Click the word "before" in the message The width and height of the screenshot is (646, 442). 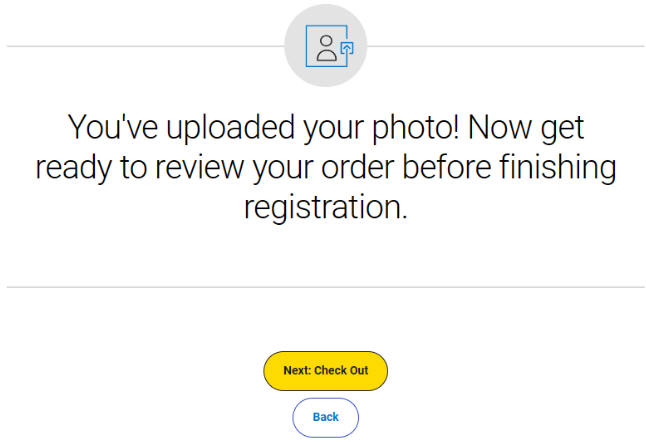447,168
